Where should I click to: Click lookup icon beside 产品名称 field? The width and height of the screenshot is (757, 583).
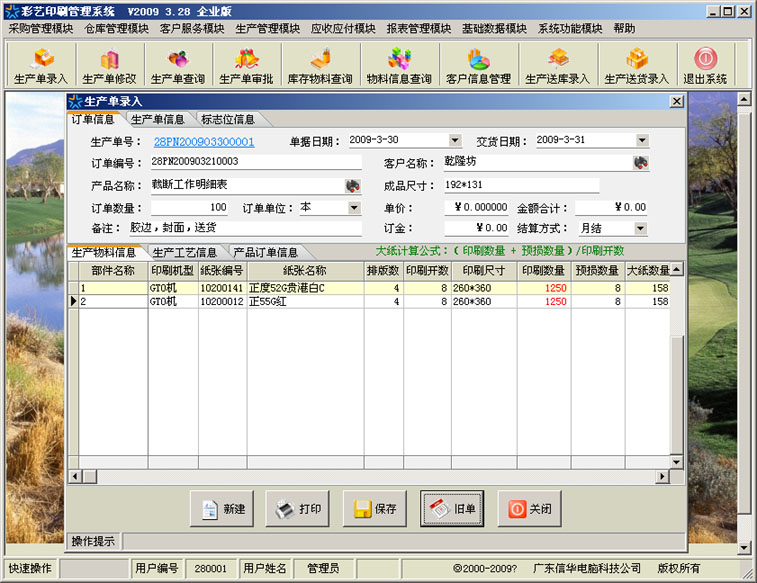tap(352, 186)
